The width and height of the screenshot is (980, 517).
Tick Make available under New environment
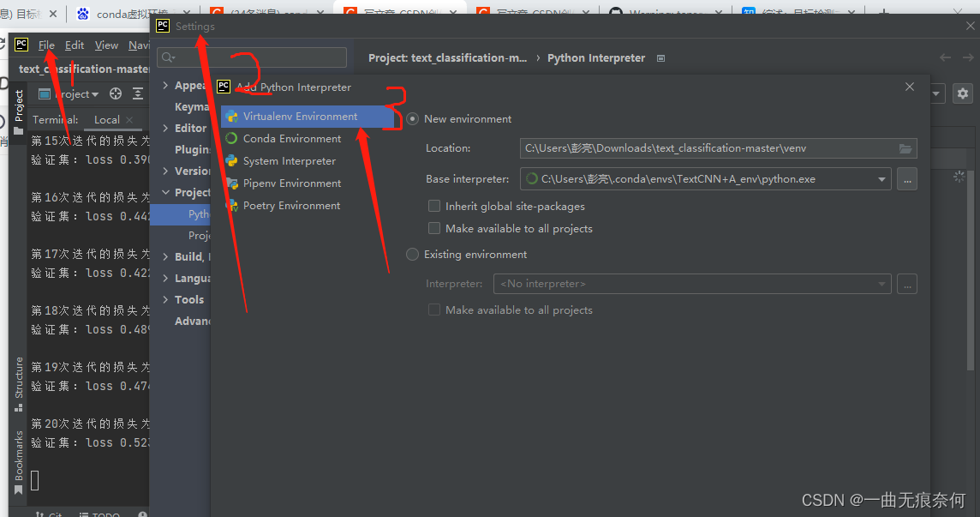[x=433, y=228]
